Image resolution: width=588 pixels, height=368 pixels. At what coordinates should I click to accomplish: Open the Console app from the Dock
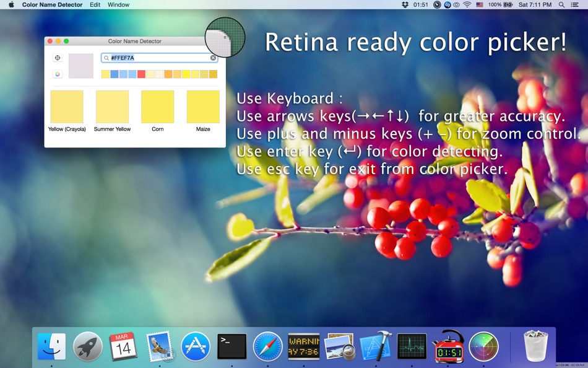point(304,346)
